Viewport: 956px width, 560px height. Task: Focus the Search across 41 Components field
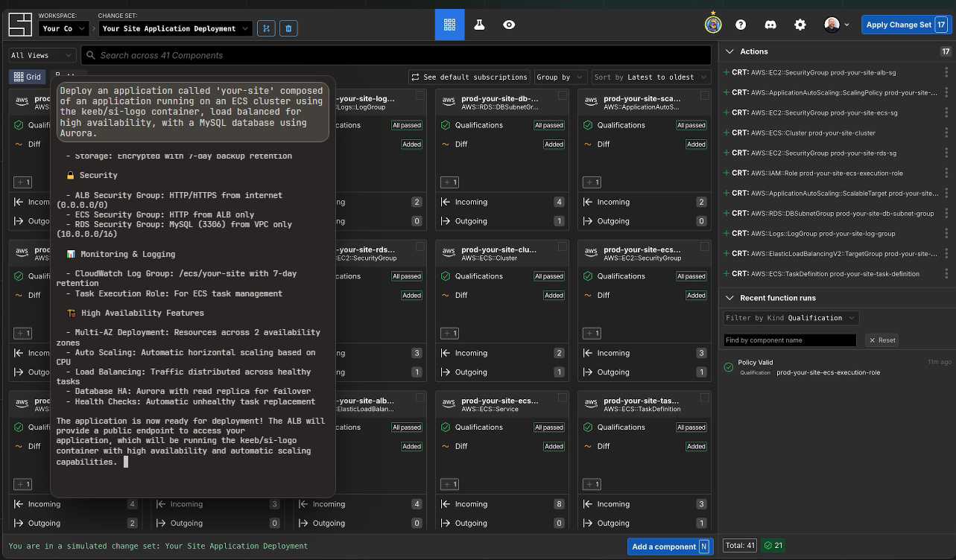pos(396,55)
